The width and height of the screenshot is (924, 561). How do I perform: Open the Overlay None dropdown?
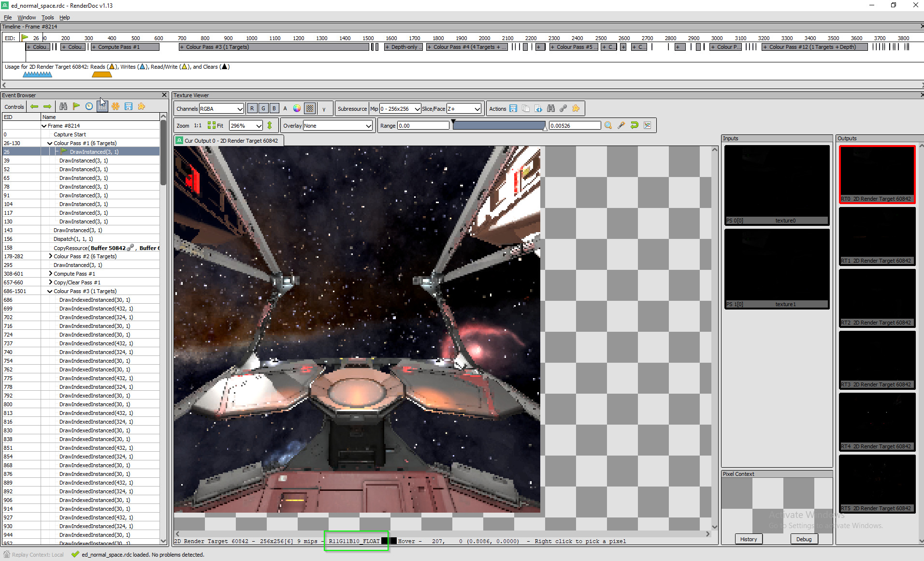click(x=338, y=126)
